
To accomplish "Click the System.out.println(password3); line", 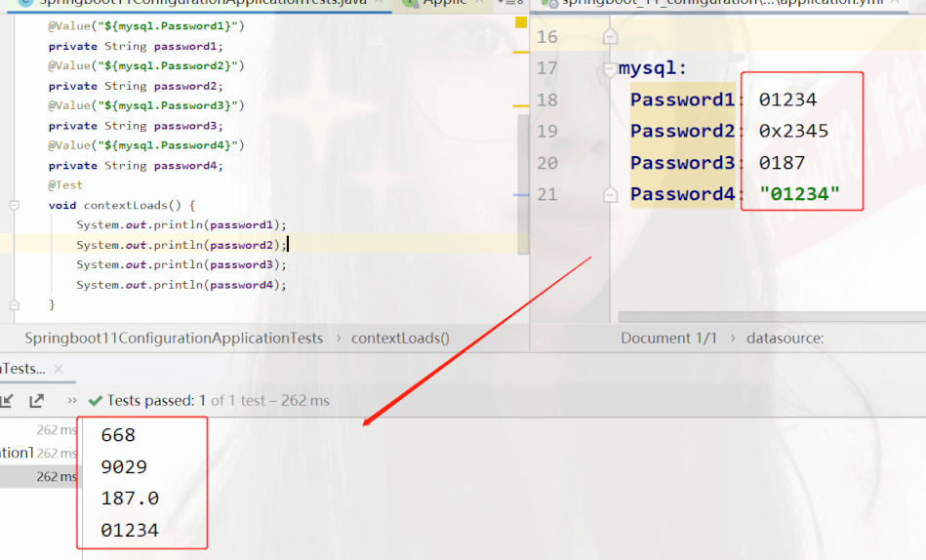I will (181, 265).
